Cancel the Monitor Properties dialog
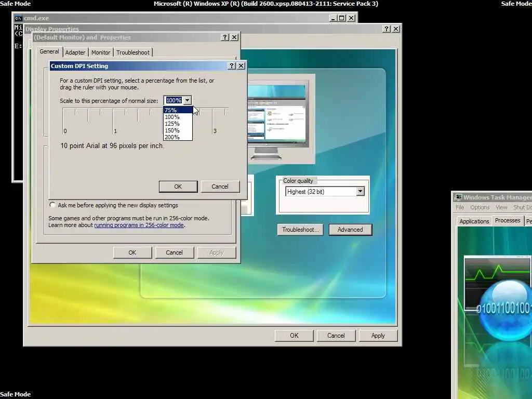 [x=175, y=252]
